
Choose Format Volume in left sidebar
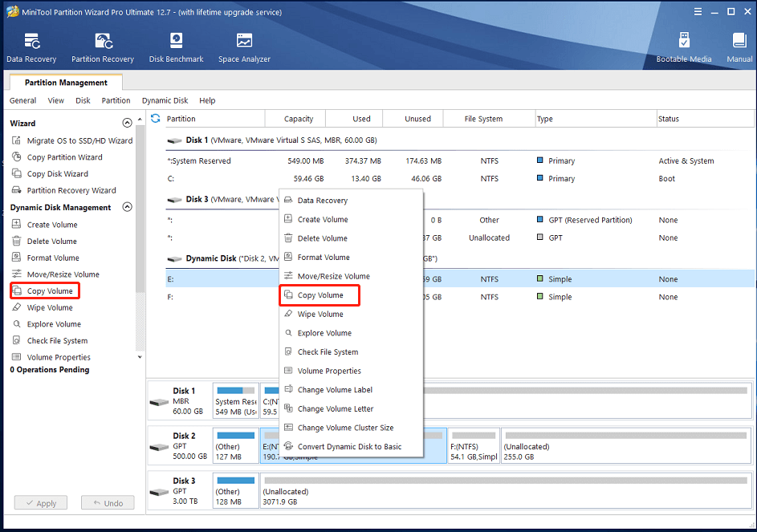click(46, 258)
